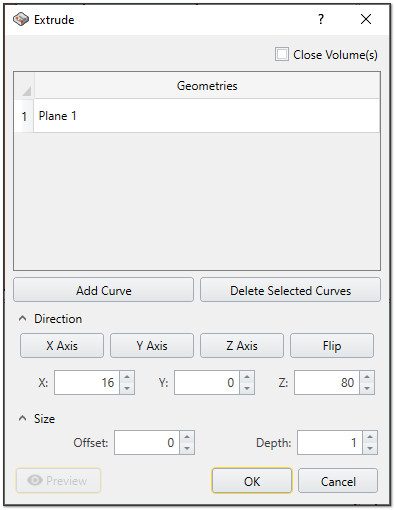Click the Extrude dialog title icon
The image size is (395, 510).
pyautogui.click(x=21, y=19)
